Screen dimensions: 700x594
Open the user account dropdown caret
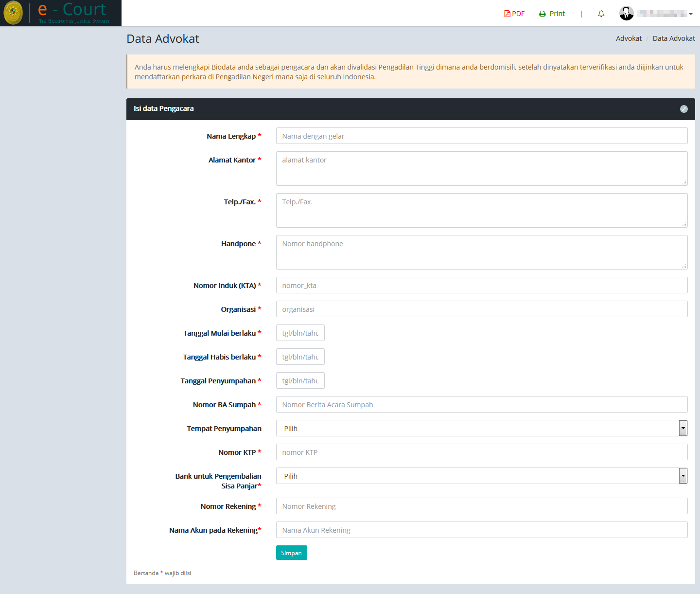click(x=691, y=14)
